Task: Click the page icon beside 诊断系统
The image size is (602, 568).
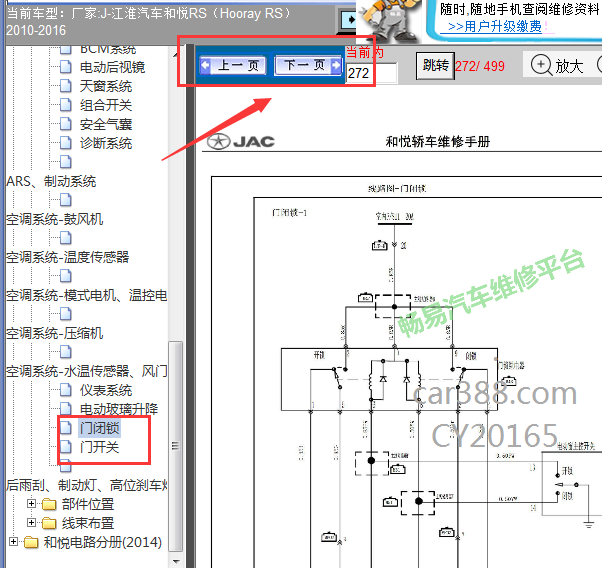Action: [66, 143]
